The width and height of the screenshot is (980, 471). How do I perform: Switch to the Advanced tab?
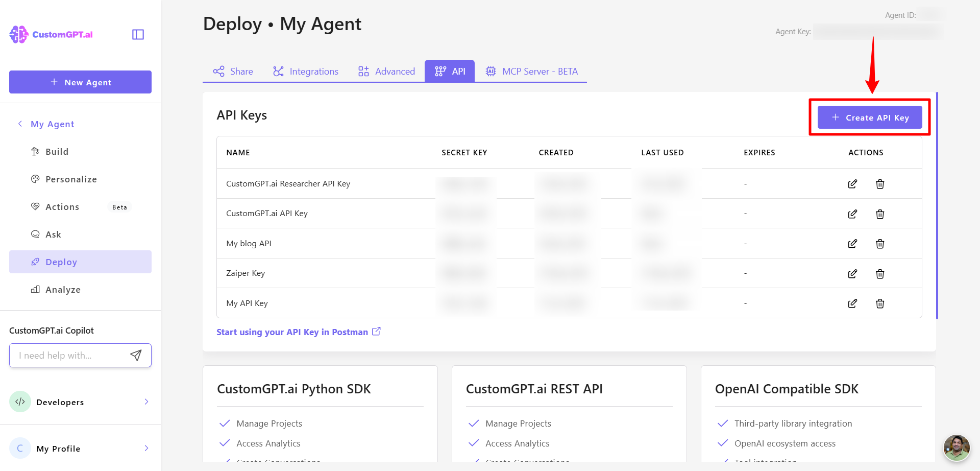point(386,71)
